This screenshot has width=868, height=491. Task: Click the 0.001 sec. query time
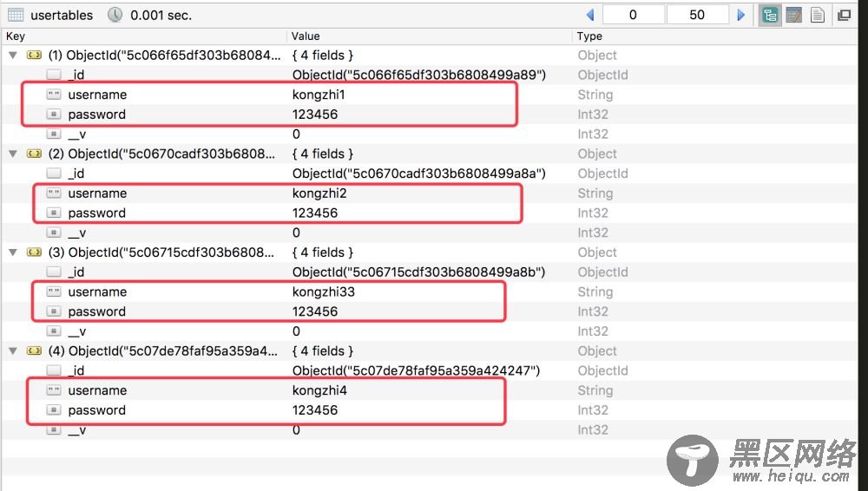pos(161,16)
